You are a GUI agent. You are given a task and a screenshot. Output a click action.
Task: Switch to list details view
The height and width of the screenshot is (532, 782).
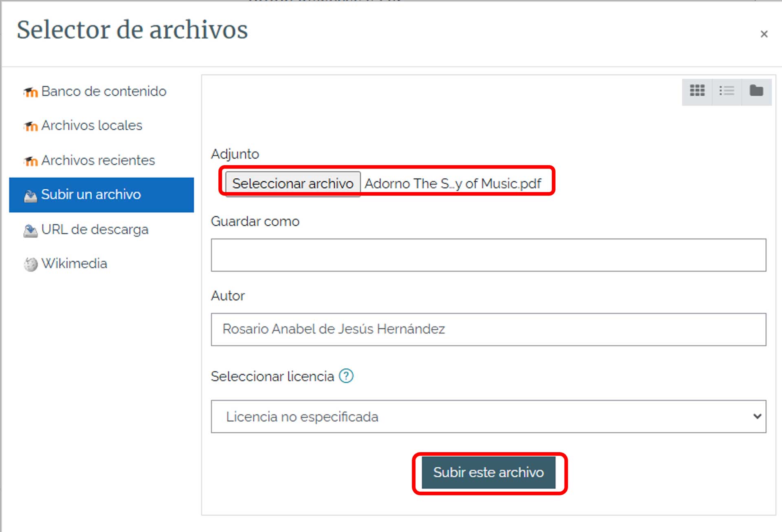(727, 91)
